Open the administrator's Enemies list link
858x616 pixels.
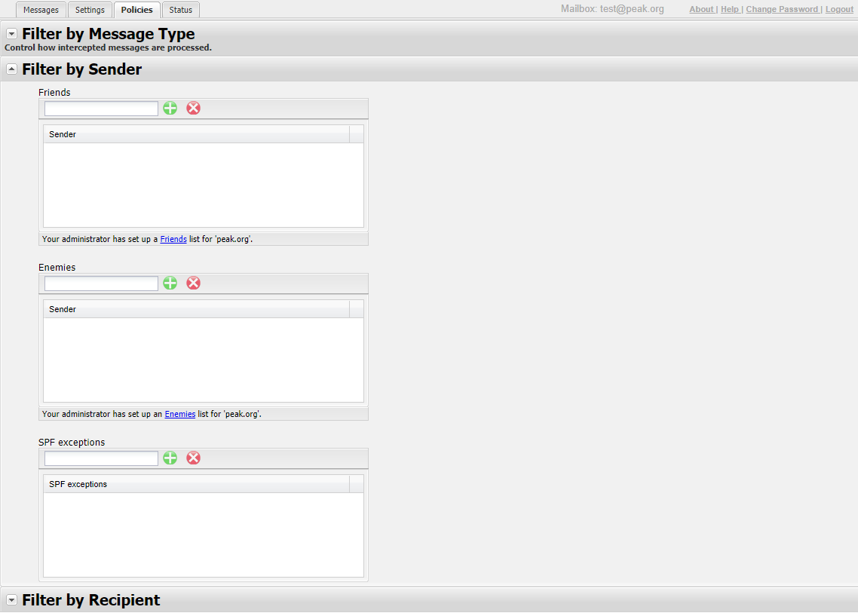pos(179,414)
